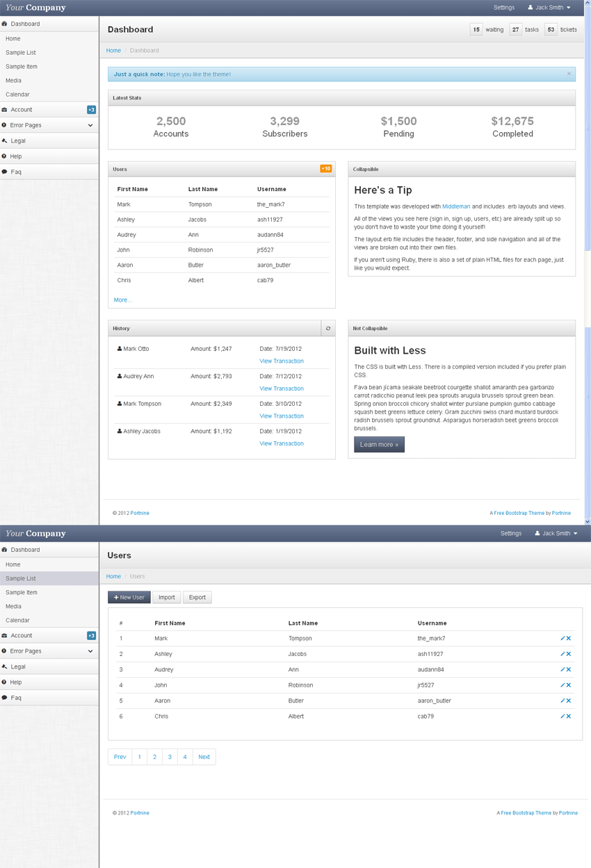591x868 pixels.
Task: Click edit pencil for user the_mark7
Action: (x=562, y=638)
